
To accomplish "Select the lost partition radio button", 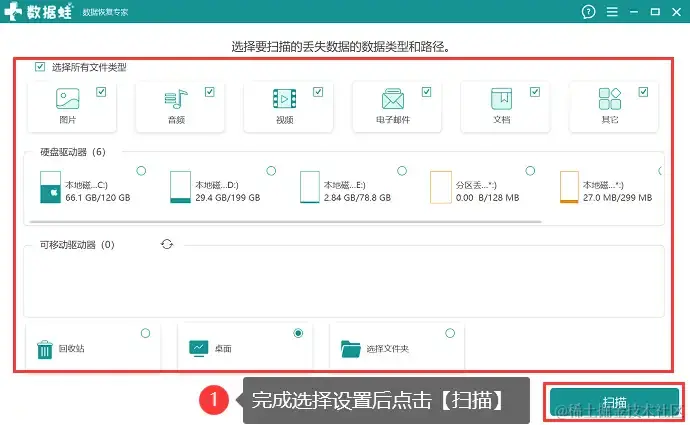I will click(x=530, y=171).
